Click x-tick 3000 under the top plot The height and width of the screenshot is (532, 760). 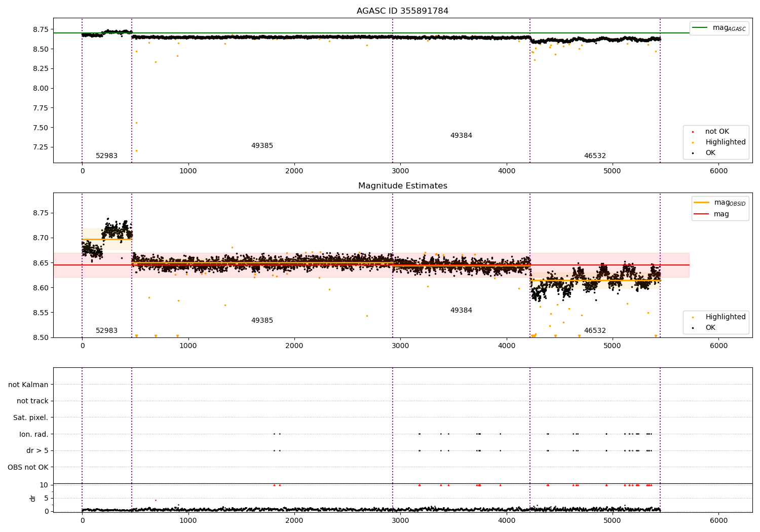(x=400, y=171)
